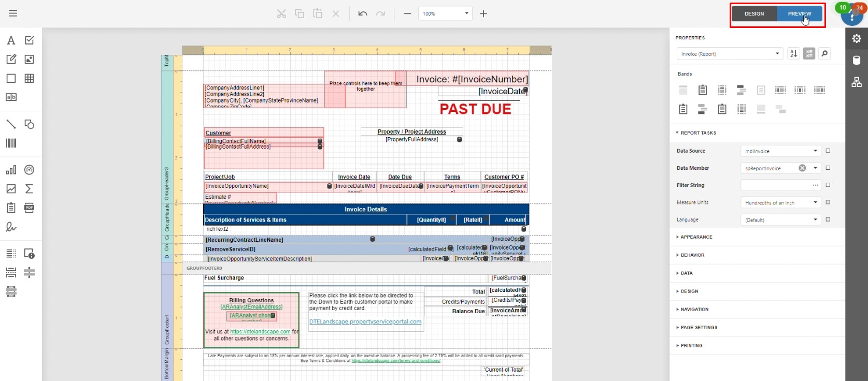Select the Shape toolbox control
This screenshot has height=381, width=868.
click(30, 124)
